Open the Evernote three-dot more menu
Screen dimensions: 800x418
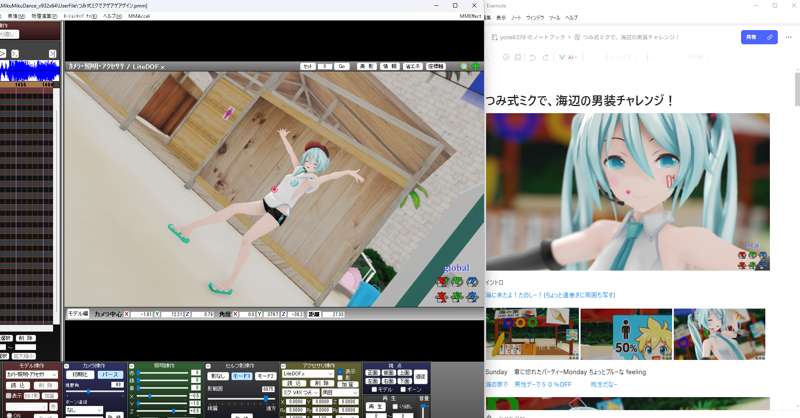click(789, 37)
